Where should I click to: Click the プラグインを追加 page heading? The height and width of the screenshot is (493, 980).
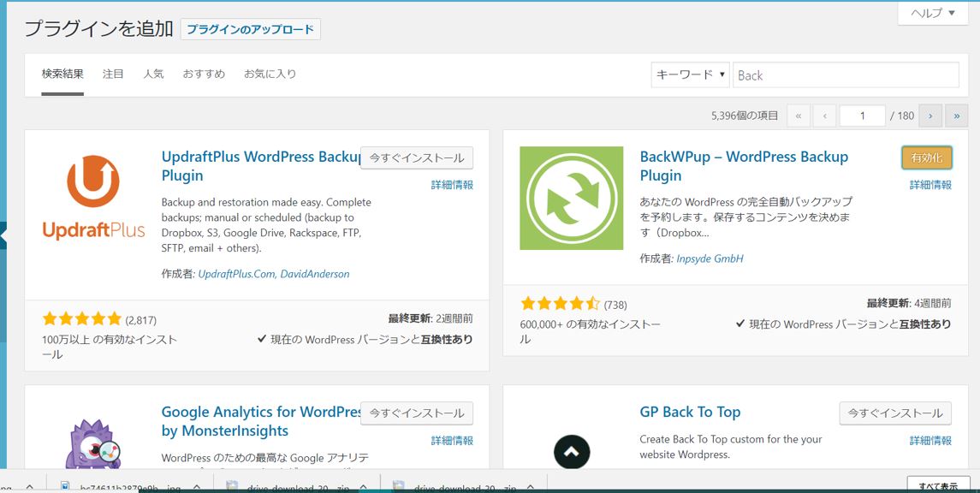point(98,29)
